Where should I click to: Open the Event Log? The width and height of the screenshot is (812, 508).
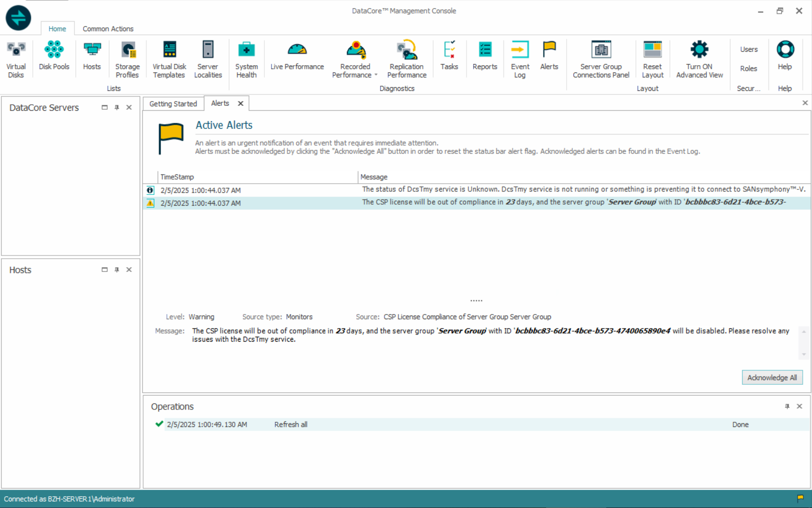tap(520, 59)
